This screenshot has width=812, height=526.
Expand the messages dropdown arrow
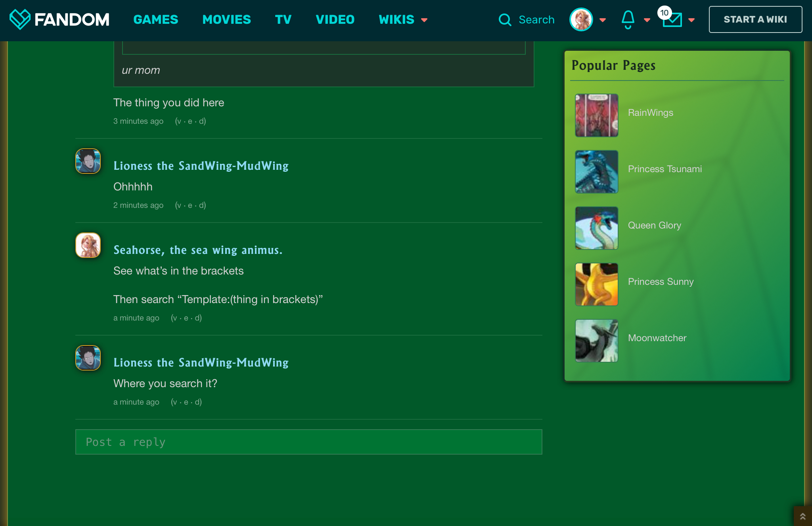691,20
